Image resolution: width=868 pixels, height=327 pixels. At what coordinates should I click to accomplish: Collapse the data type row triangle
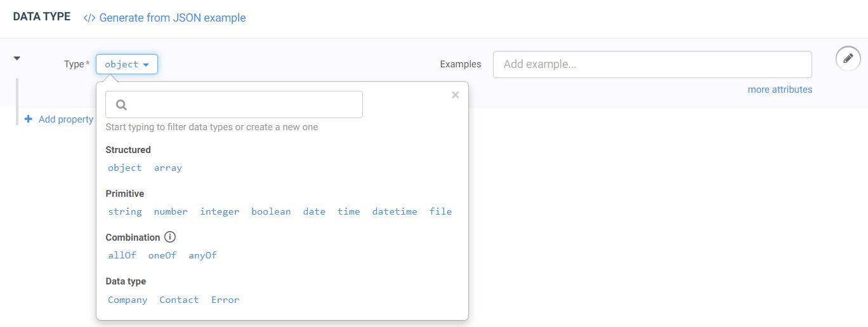click(17, 58)
